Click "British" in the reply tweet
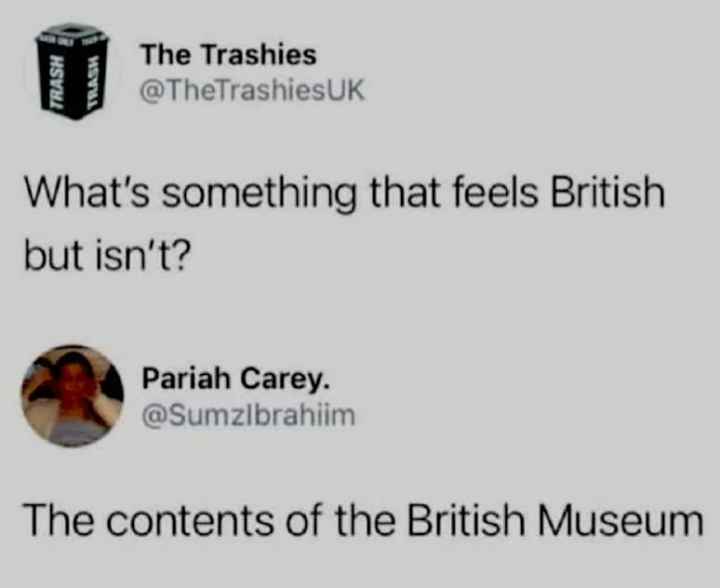This screenshot has width=720, height=588. pos(466,520)
